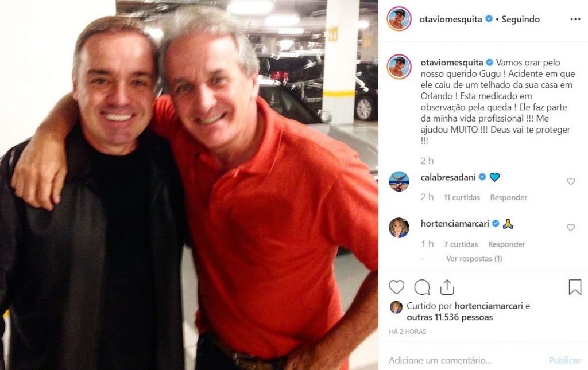The height and width of the screenshot is (370, 588).
Task: Like hortenciamarcari's comment heart
Action: tap(571, 228)
